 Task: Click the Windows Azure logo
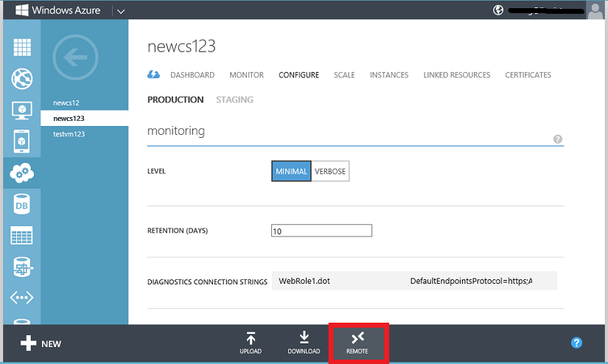point(57,10)
